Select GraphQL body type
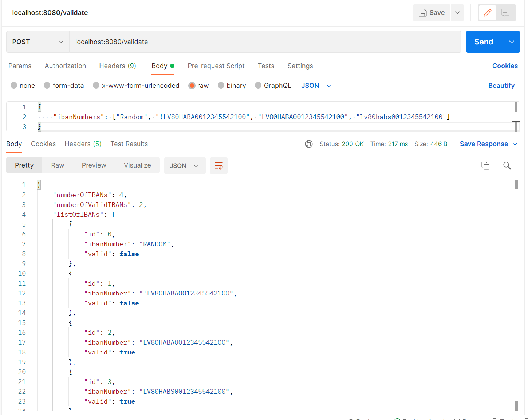 coord(273,86)
